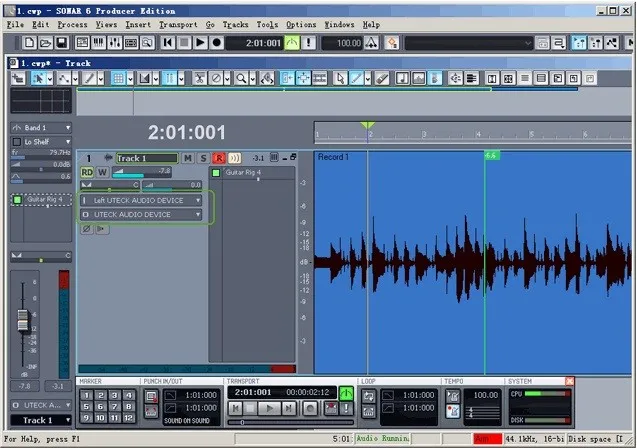Solo Track 1 with the S button
637x448 pixels.
coord(203,158)
